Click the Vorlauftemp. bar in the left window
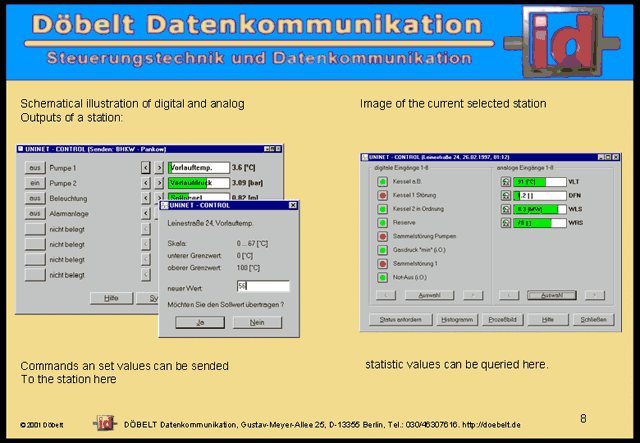Screen dimensions: 640x443 coord(199,167)
